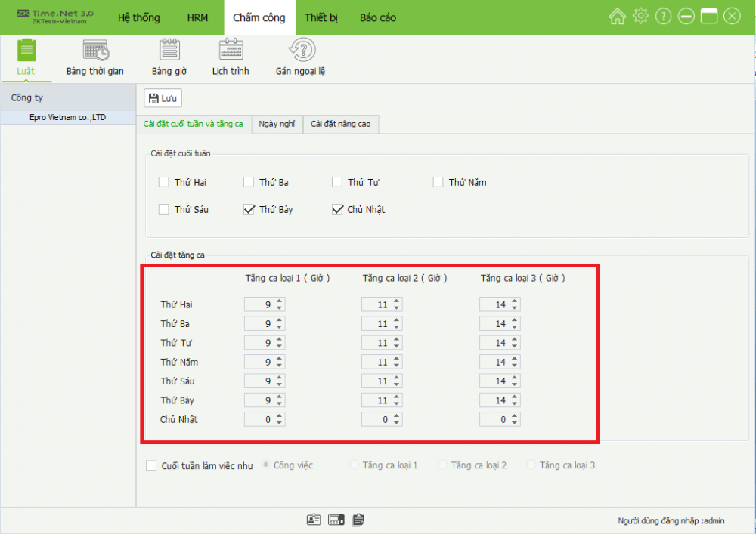Click the Lưu save button

coord(163,98)
